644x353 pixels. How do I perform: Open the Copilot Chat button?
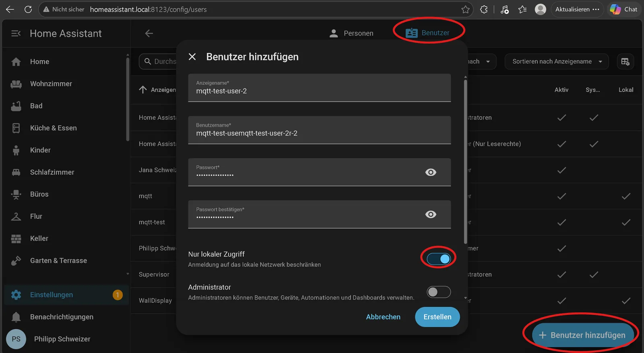pyautogui.click(x=624, y=9)
